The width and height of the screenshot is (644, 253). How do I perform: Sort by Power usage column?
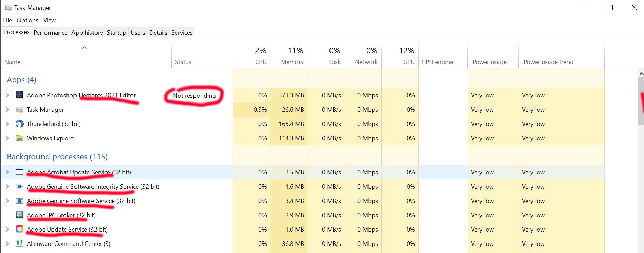[x=493, y=57]
